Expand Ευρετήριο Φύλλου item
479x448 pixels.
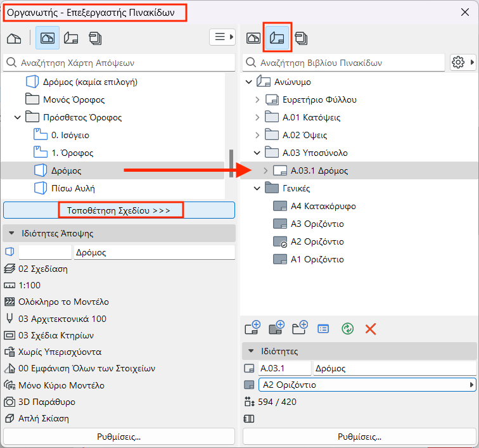click(x=257, y=99)
